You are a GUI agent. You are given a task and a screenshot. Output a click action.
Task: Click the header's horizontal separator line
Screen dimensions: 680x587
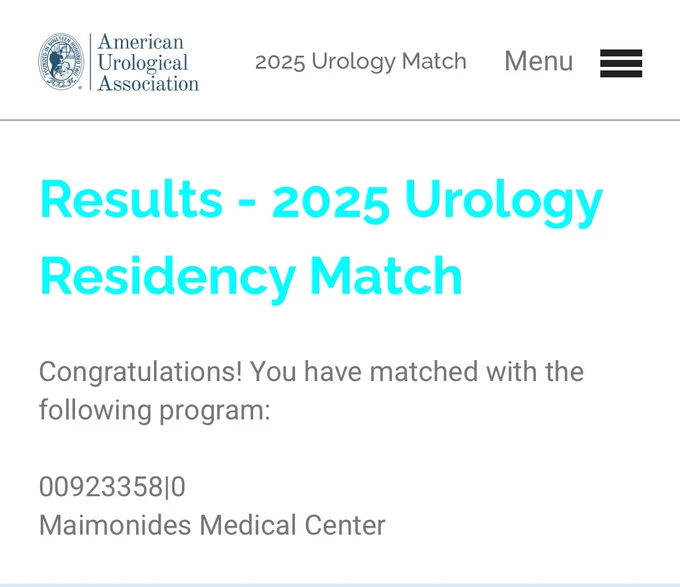pos(340,120)
